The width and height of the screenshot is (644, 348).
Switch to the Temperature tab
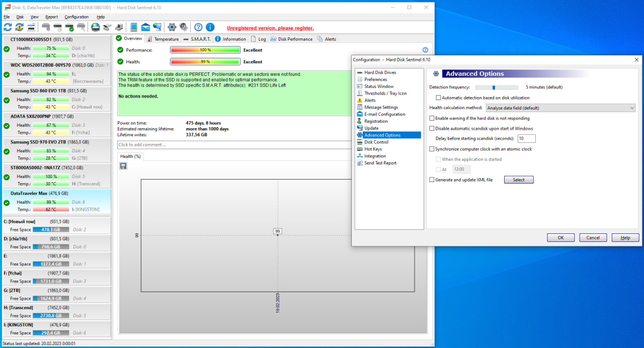point(163,39)
